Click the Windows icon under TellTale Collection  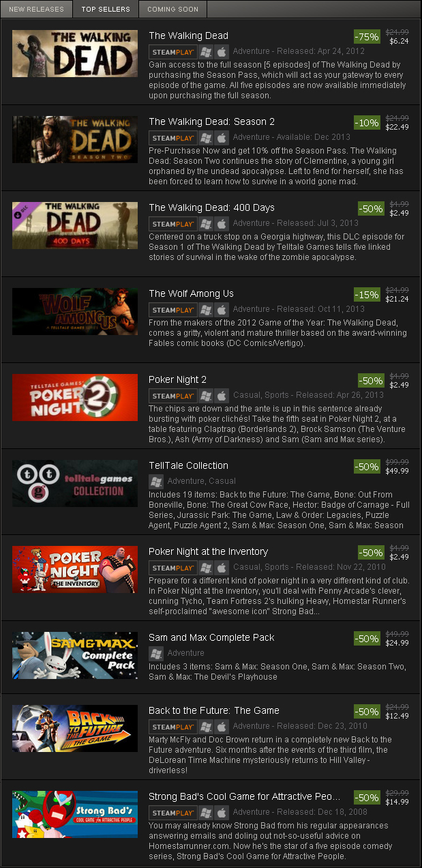point(156,482)
